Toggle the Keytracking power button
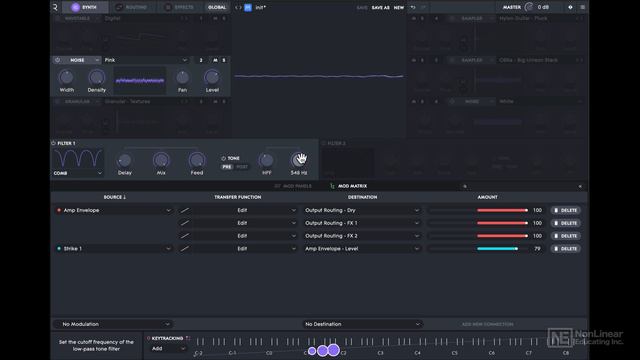The height and width of the screenshot is (360, 640). pos(149,338)
